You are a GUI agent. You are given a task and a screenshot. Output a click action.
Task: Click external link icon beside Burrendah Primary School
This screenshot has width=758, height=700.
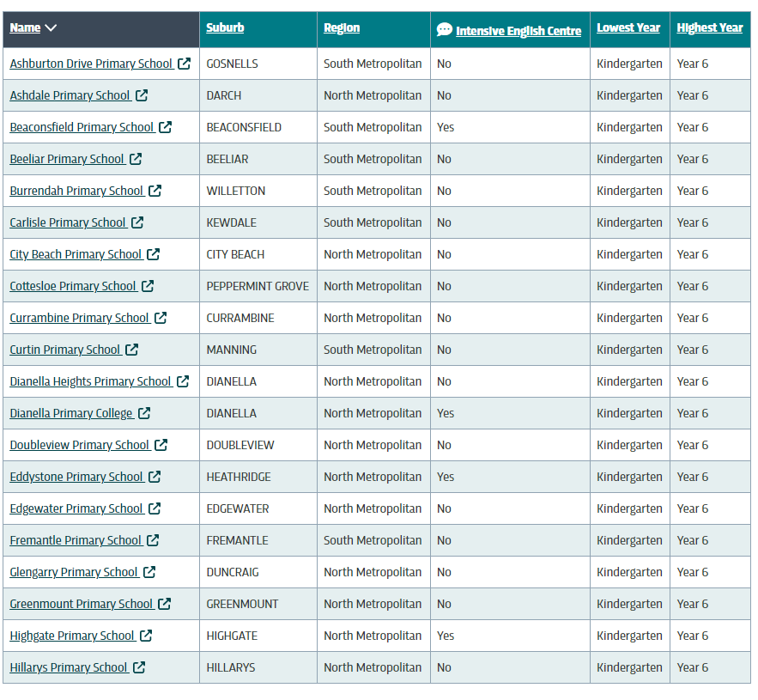155,191
